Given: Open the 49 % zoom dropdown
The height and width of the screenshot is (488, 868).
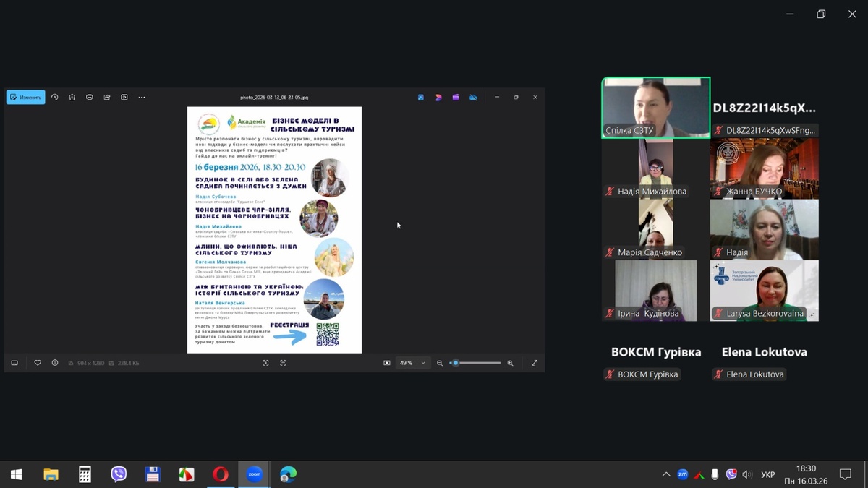Looking at the screenshot, I should click(x=413, y=363).
